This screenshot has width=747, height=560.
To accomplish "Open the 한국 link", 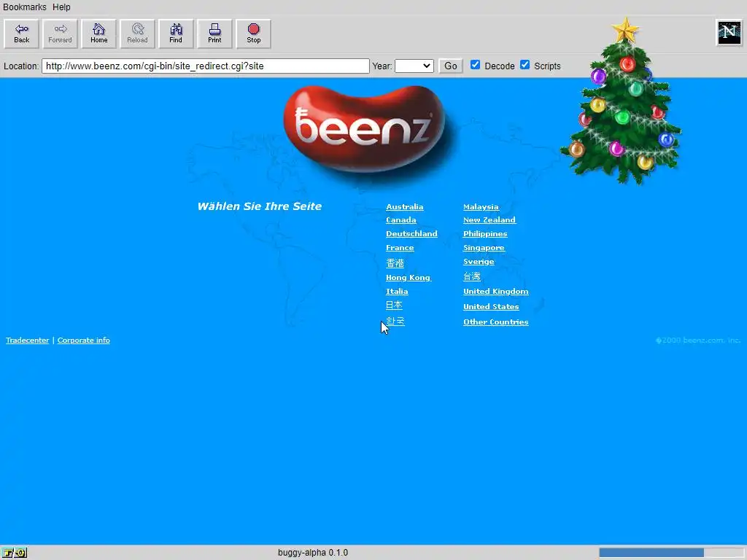I will tap(395, 321).
